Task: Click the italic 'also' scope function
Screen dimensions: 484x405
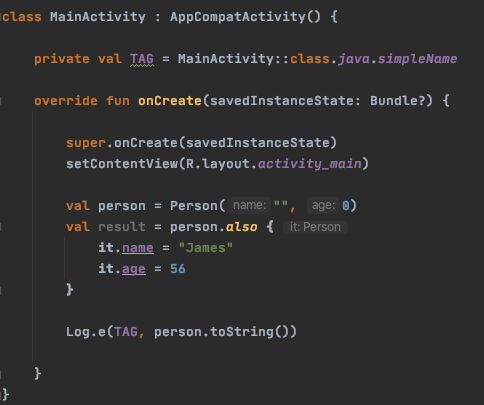Action: pyautogui.click(x=242, y=227)
